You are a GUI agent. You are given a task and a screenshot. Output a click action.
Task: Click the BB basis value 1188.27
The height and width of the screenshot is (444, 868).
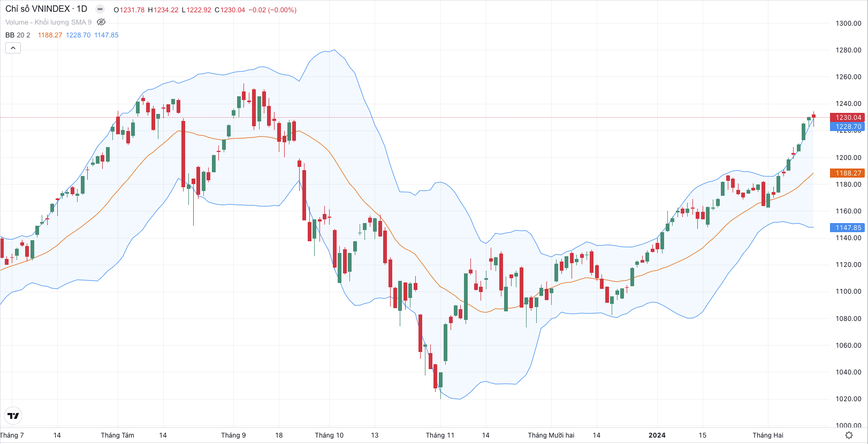point(50,35)
